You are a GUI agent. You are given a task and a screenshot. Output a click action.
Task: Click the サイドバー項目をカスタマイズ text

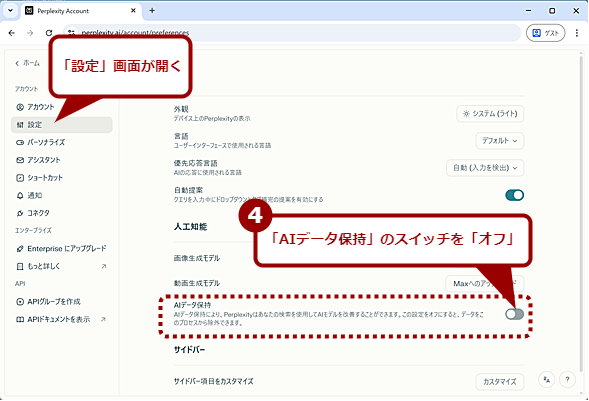[213, 381]
